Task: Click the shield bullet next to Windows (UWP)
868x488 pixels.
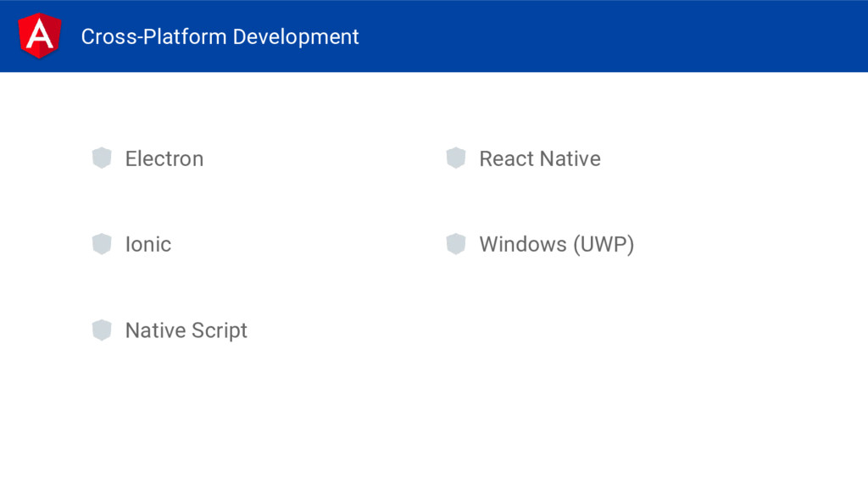Action: click(456, 243)
